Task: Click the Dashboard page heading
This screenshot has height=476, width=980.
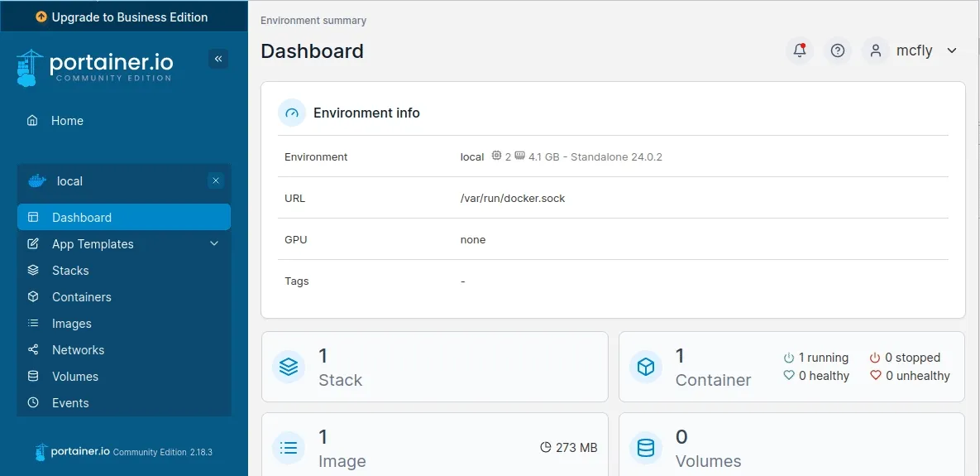Action: click(312, 51)
